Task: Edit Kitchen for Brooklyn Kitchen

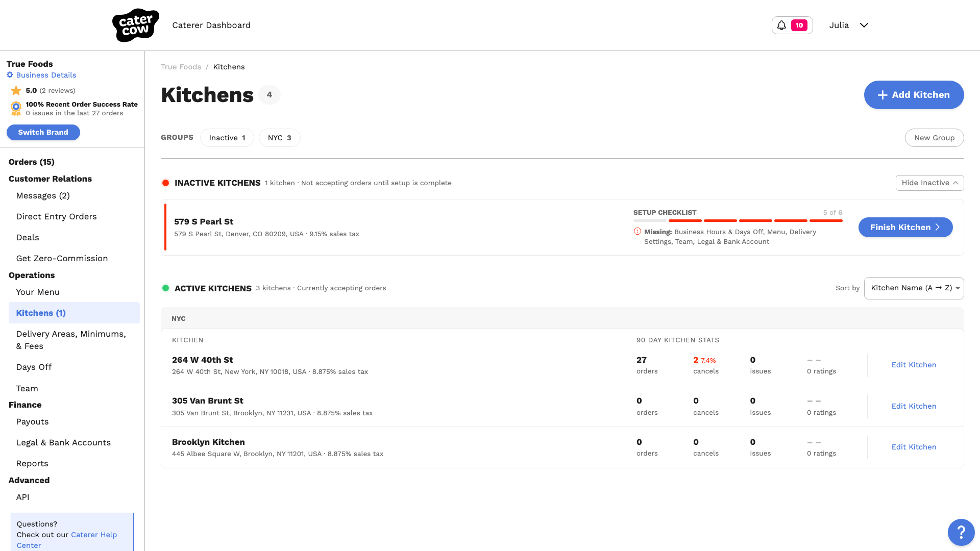Action: pos(914,447)
